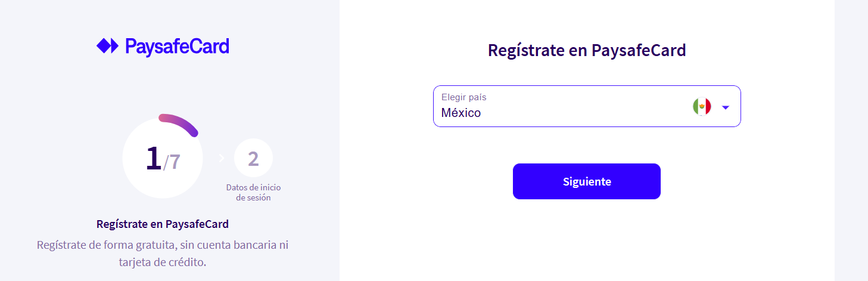Open the Elegir país combo box
Screen dimensions: 868x281
(587, 106)
